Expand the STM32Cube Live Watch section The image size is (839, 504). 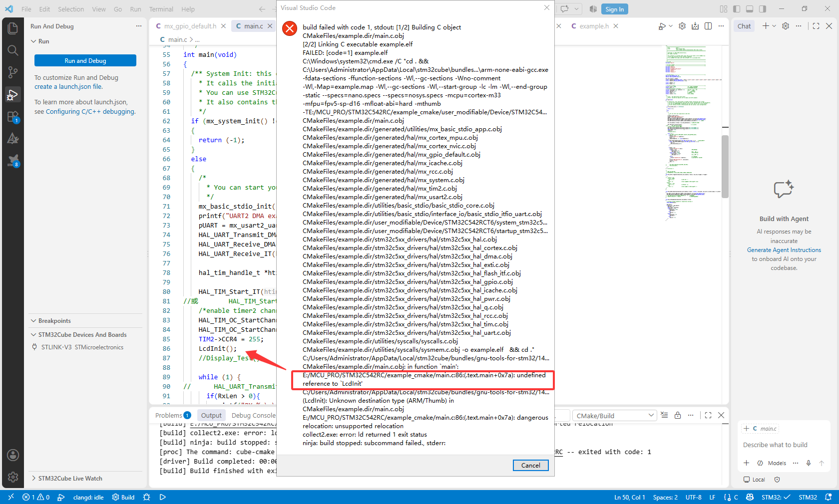coord(66,479)
